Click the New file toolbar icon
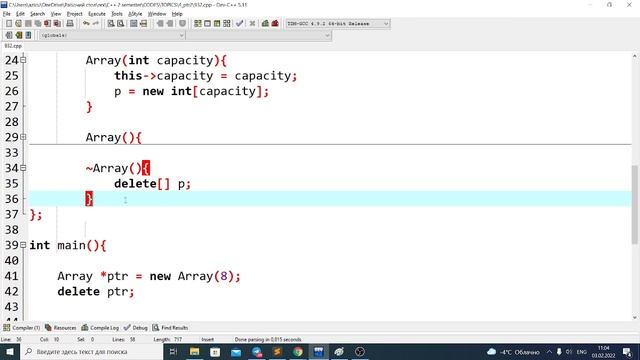 9,24
